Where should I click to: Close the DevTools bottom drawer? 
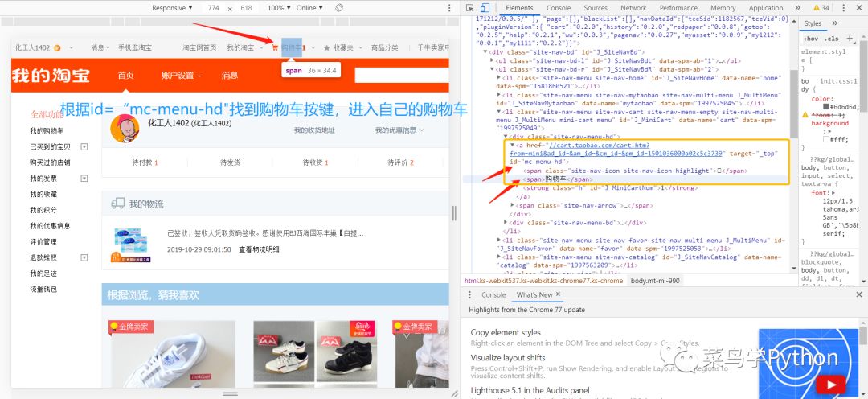pyautogui.click(x=858, y=294)
